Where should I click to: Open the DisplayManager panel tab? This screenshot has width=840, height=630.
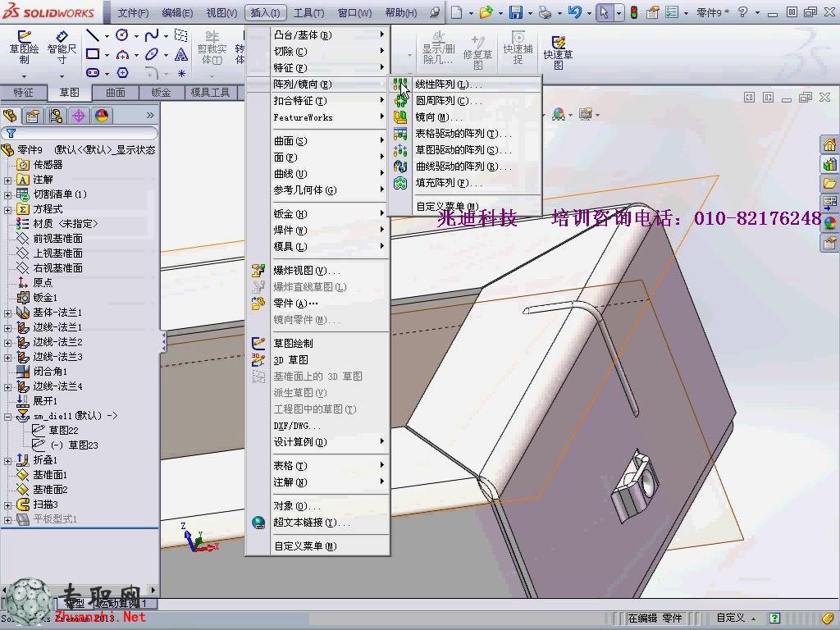tap(102, 116)
